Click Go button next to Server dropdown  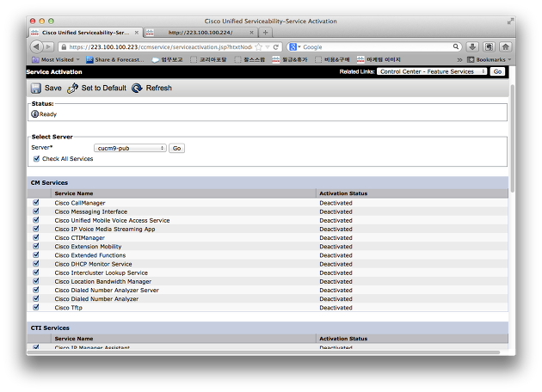point(176,148)
